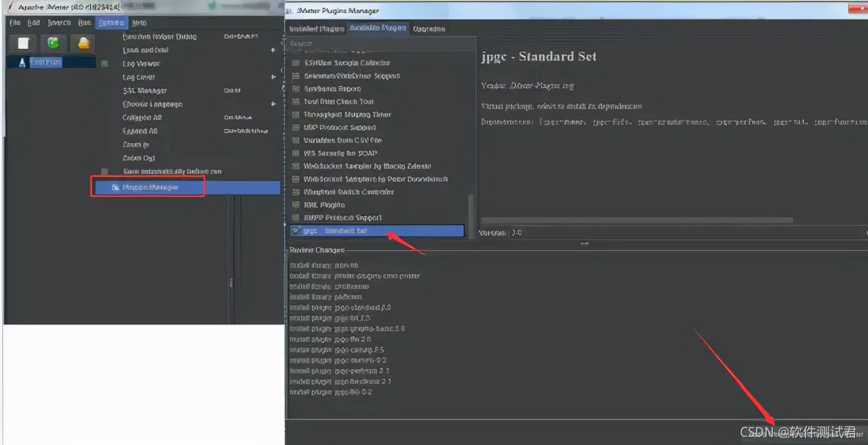Click the green Templates toolbar icon
868x445 pixels.
(53, 43)
